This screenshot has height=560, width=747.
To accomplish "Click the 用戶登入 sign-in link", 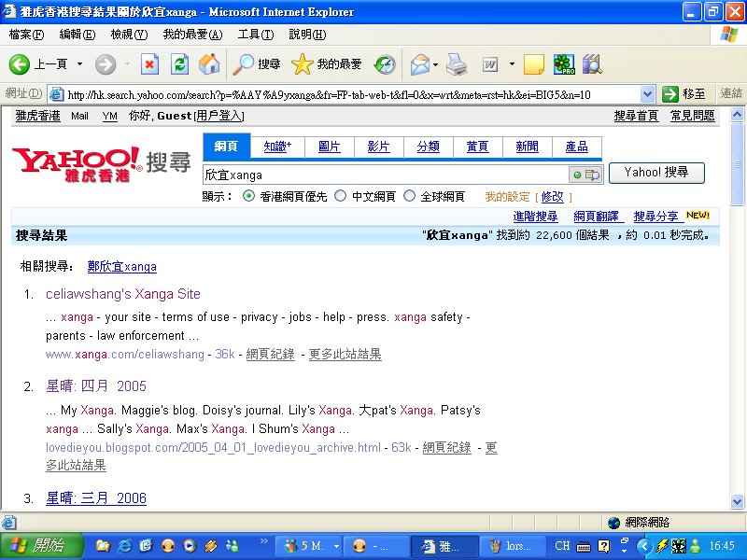I will pyautogui.click(x=219, y=116).
